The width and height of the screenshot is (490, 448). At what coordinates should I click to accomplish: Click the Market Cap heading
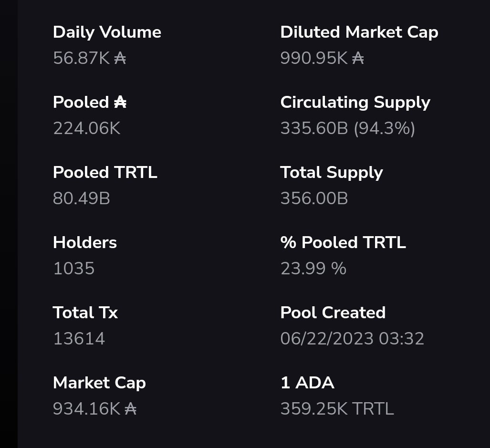pyautogui.click(x=99, y=383)
